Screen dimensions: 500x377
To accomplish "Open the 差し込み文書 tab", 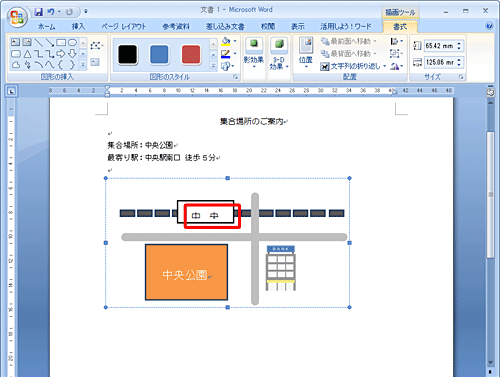I will click(225, 26).
